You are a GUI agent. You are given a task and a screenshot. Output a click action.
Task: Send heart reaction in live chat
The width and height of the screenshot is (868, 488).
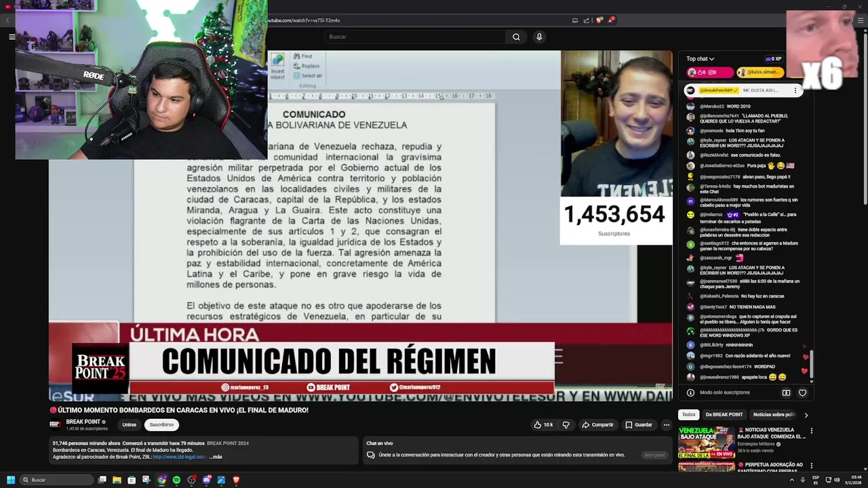click(802, 392)
